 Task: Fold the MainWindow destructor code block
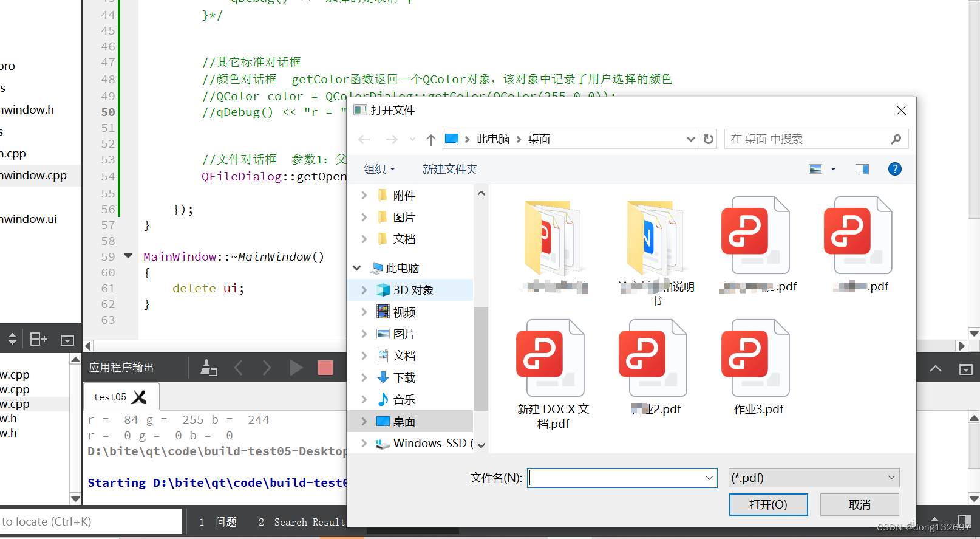[x=128, y=256]
